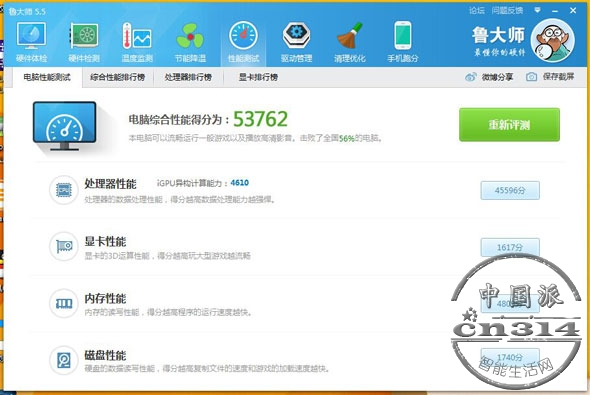Click the green 重新评测 button
The width and height of the screenshot is (590, 395).
[x=509, y=125]
